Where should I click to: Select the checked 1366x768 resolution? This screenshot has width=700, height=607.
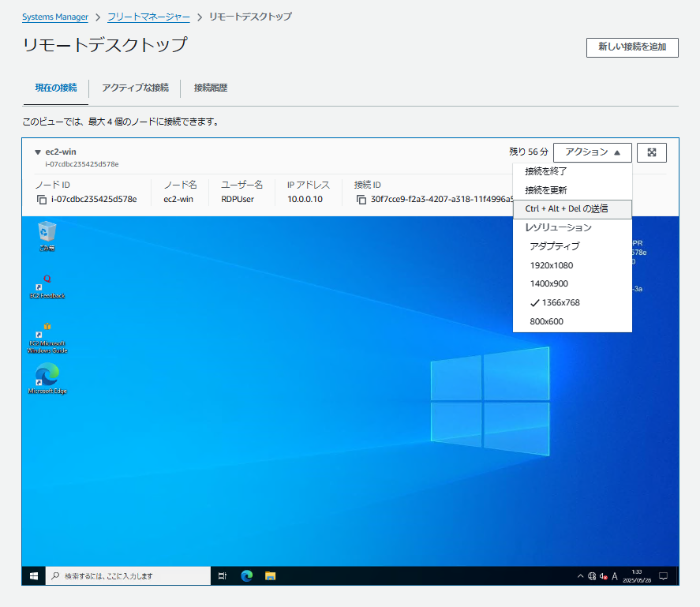572,302
